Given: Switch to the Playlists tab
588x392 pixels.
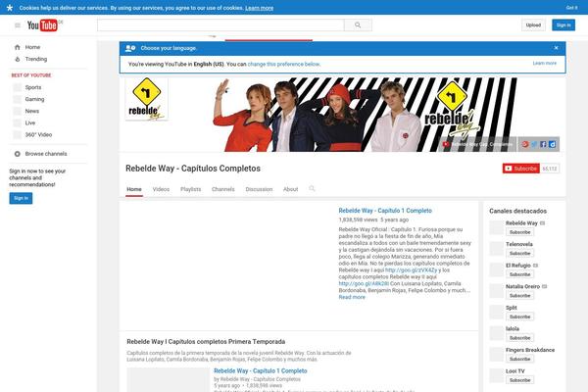Looking at the screenshot, I should tap(190, 189).
